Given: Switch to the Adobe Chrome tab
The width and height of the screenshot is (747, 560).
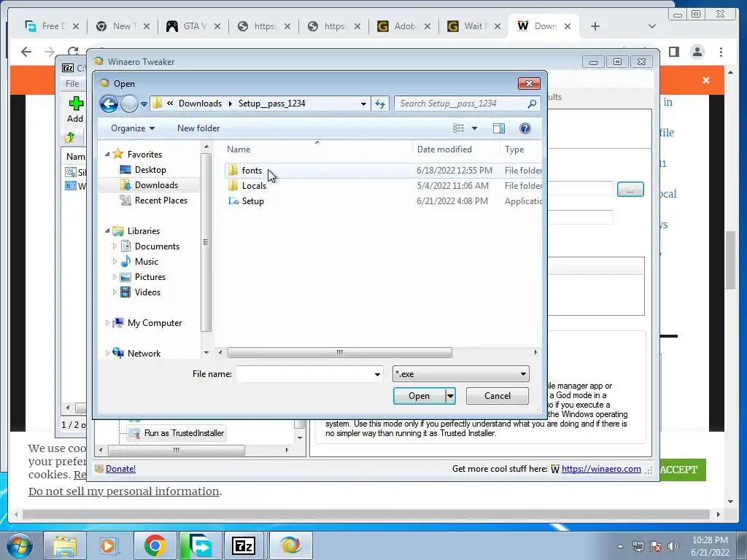Looking at the screenshot, I should tap(403, 26).
